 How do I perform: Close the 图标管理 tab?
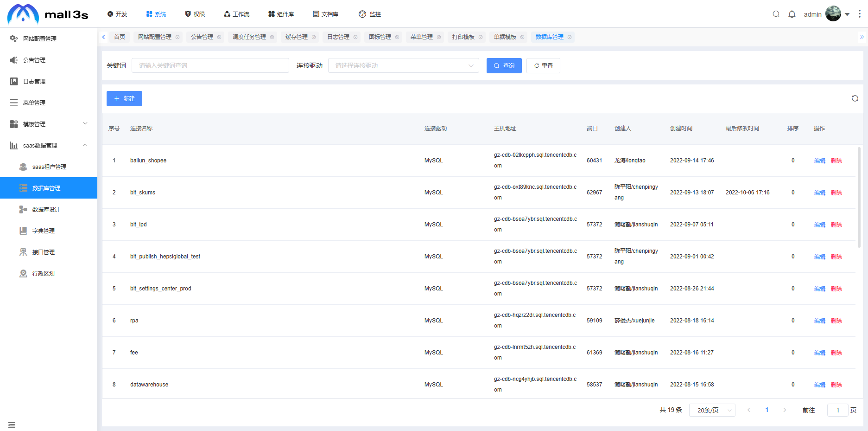click(397, 37)
